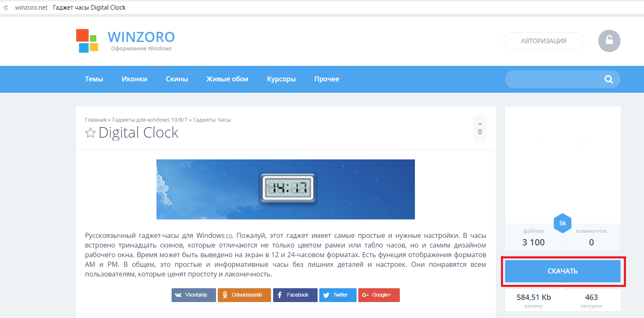Reload the page with refresh icon

point(6,8)
